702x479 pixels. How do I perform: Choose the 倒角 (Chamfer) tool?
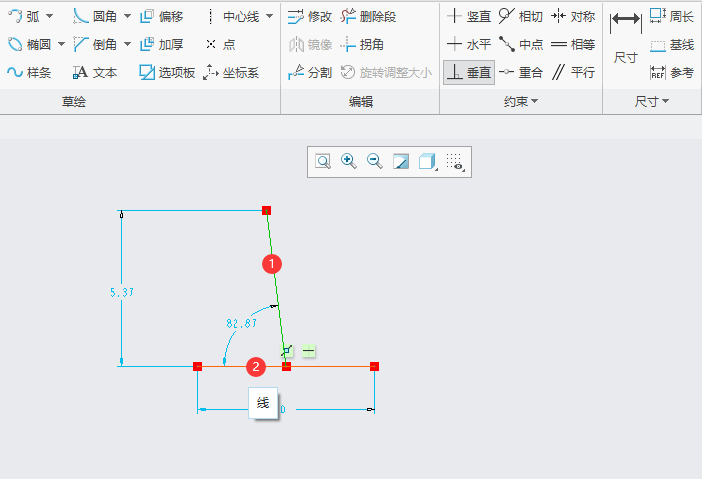click(95, 44)
